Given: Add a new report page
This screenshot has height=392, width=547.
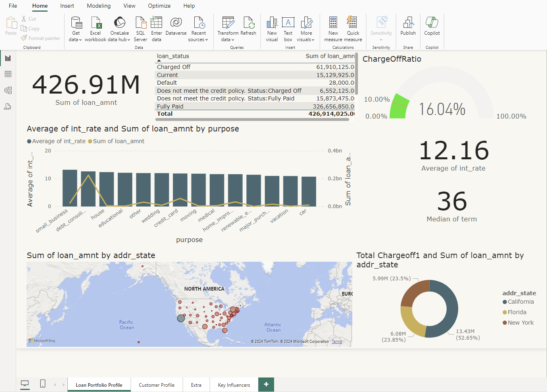Looking at the screenshot, I should click(x=266, y=384).
